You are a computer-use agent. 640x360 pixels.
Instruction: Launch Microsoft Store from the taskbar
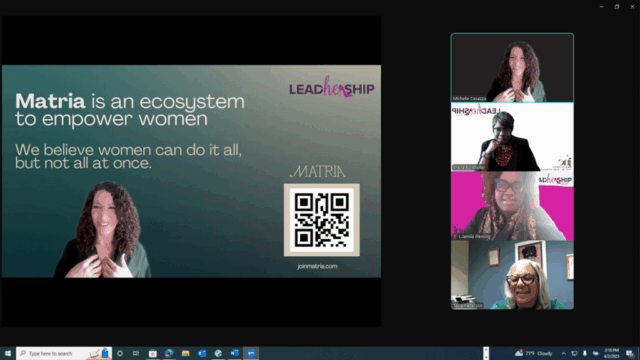tap(153, 353)
